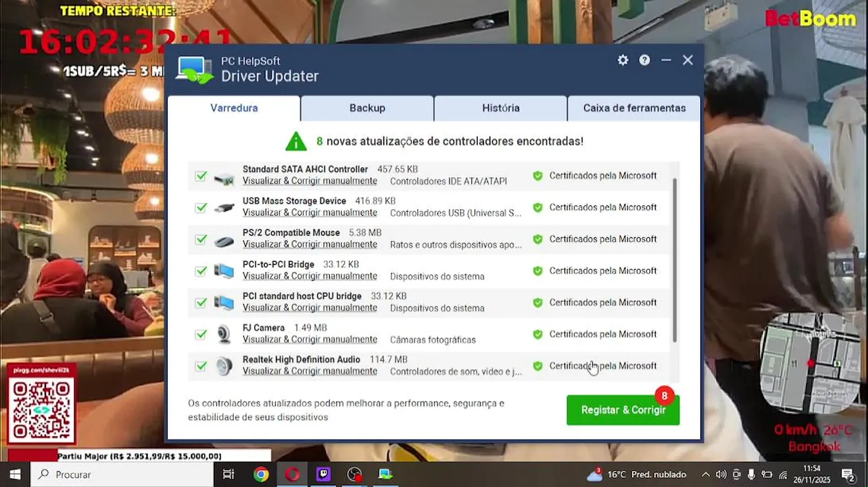
Task: Click the green shield icon on SATA AHCI row
Action: (x=537, y=176)
